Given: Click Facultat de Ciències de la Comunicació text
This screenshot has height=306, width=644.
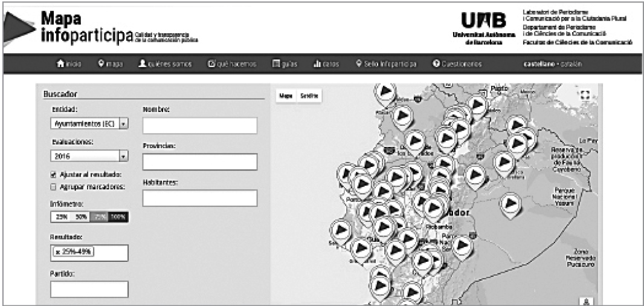Looking at the screenshot, I should [x=578, y=42].
